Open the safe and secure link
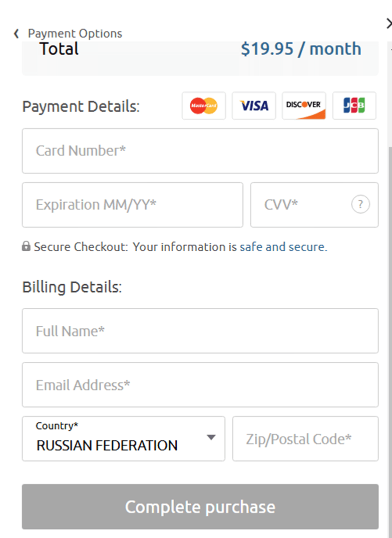Image resolution: width=392 pixels, height=538 pixels. click(x=283, y=247)
